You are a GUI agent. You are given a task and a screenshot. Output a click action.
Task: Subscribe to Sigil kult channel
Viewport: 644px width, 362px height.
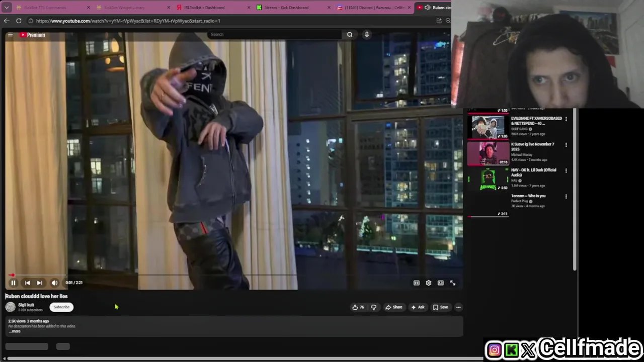61,307
